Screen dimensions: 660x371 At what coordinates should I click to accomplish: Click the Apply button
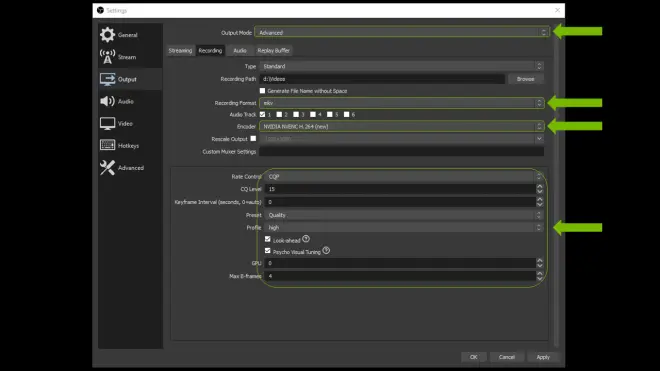coord(543,357)
